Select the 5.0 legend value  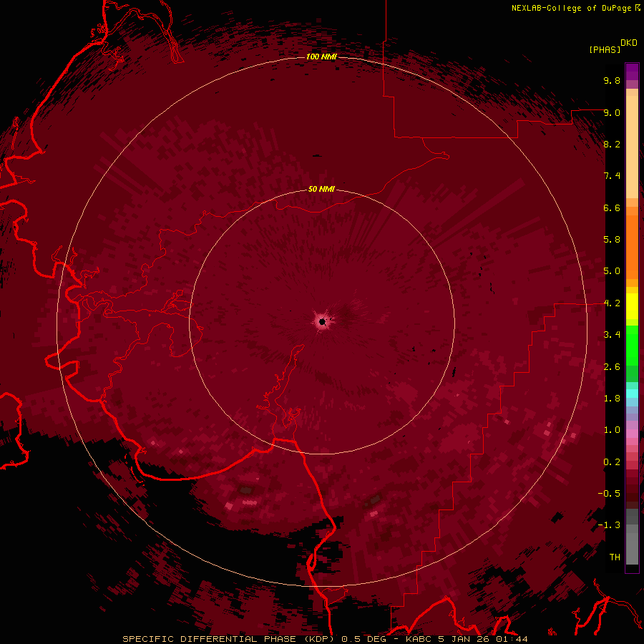(612, 271)
